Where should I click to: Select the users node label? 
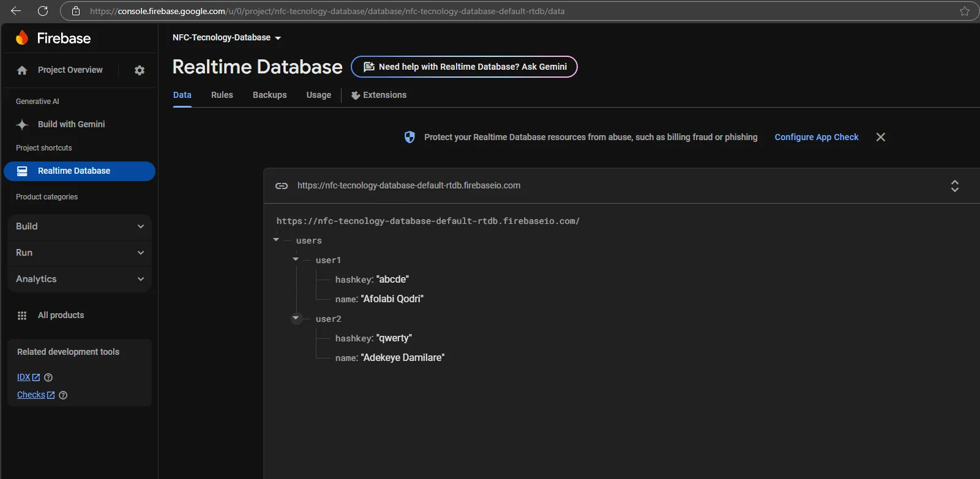coord(309,240)
